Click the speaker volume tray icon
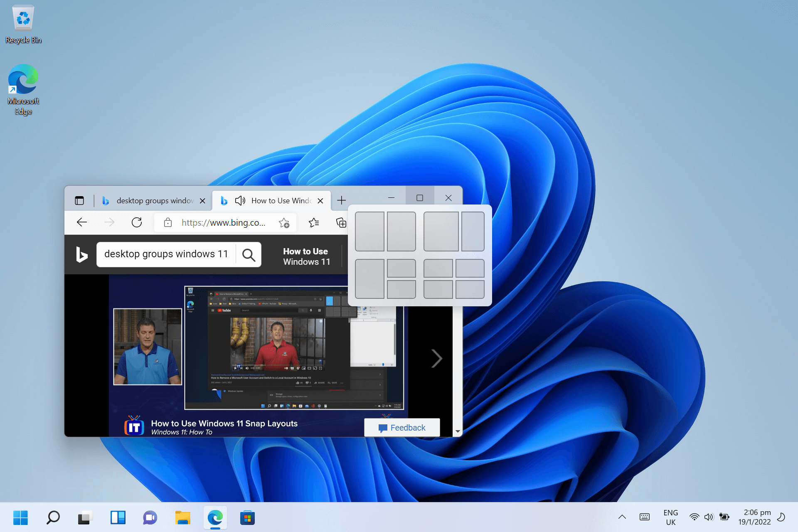Screen dimensions: 798x532 pyautogui.click(x=709, y=517)
